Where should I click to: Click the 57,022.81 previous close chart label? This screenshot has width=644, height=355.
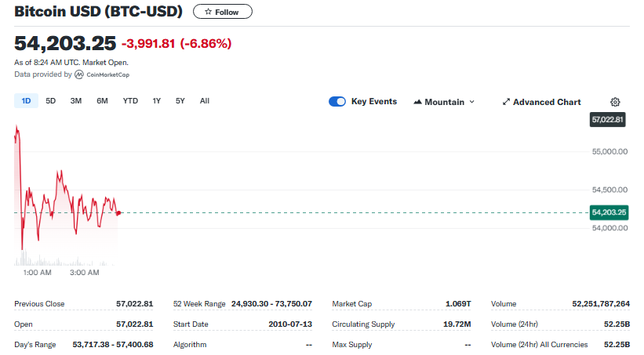point(607,119)
